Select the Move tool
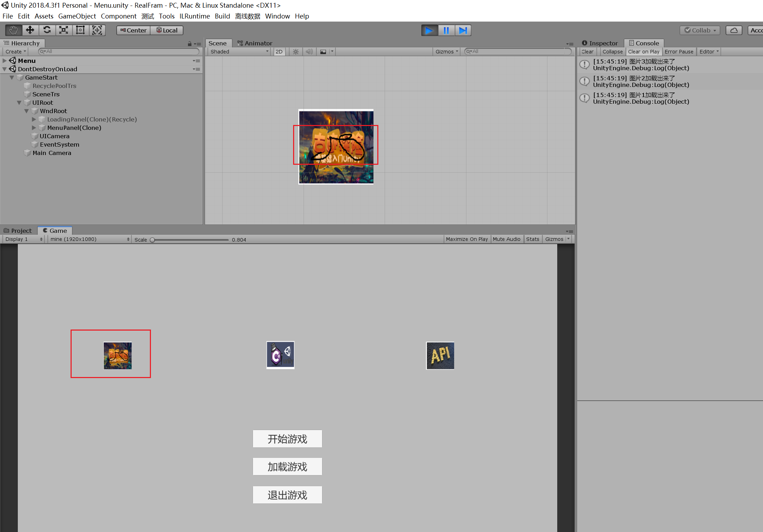Viewport: 763px width, 532px height. pyautogui.click(x=30, y=30)
